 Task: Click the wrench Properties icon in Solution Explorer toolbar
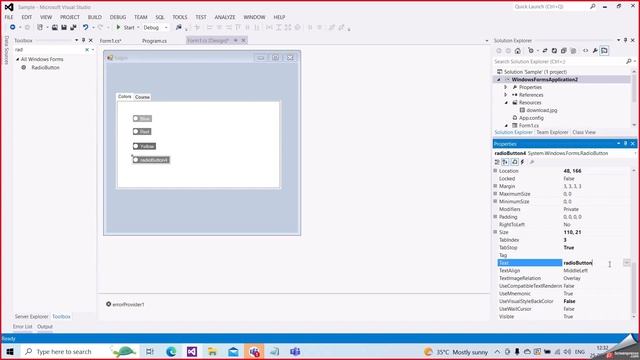pyautogui.click(x=595, y=51)
